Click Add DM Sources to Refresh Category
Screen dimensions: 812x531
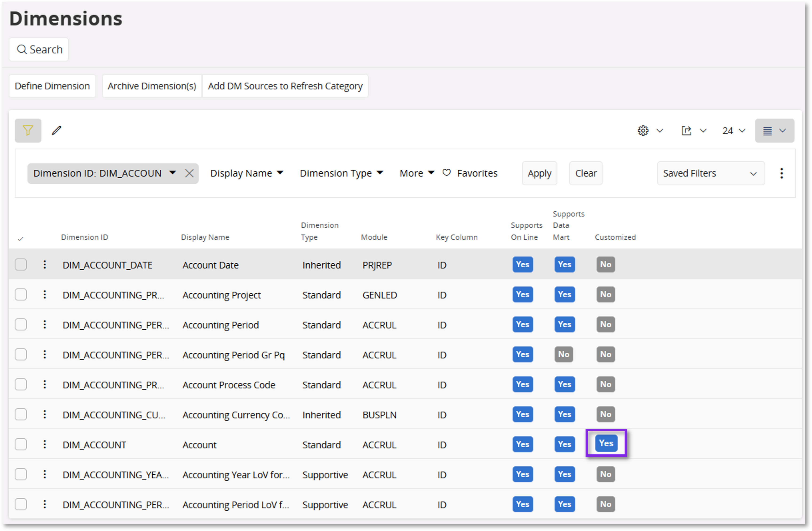click(x=285, y=86)
